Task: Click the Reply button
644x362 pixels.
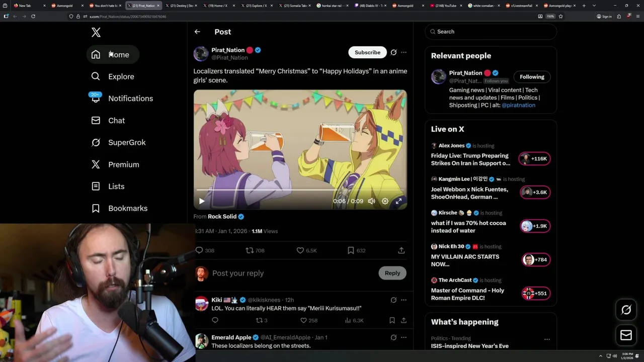Action: (392, 273)
